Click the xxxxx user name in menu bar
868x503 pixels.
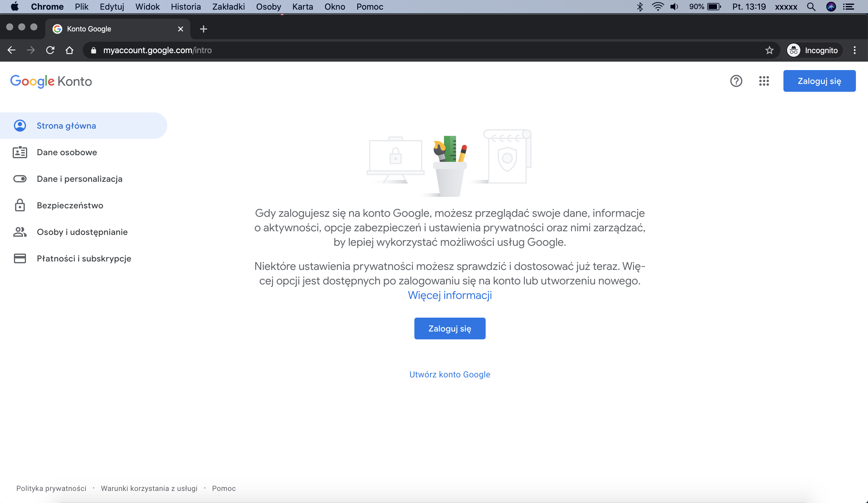point(786,7)
